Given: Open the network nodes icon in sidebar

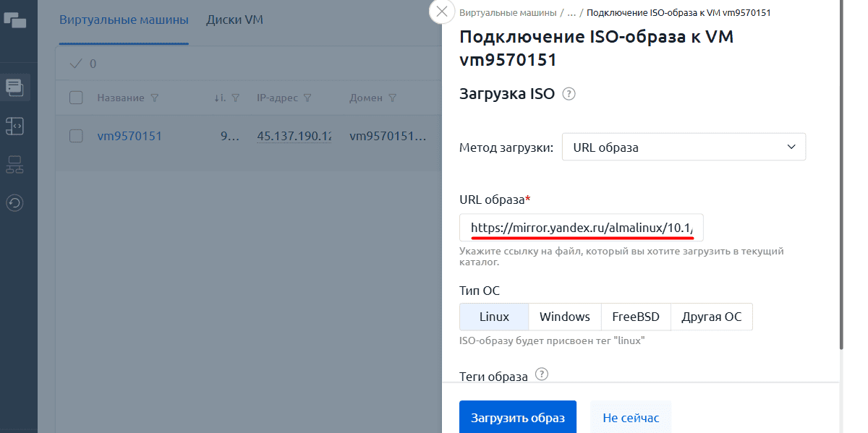Looking at the screenshot, I should [14, 165].
